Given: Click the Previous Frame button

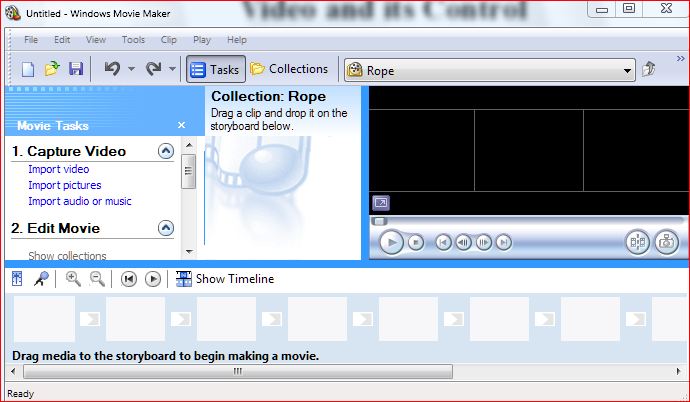Looking at the screenshot, I should (463, 242).
